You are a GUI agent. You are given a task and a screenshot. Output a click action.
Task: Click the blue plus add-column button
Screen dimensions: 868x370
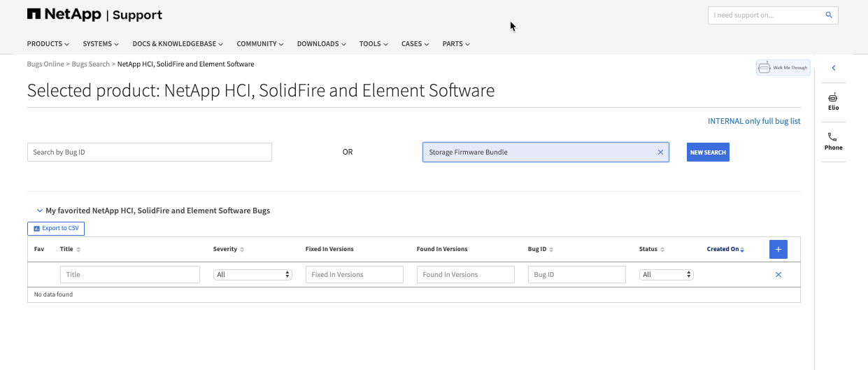[778, 249]
